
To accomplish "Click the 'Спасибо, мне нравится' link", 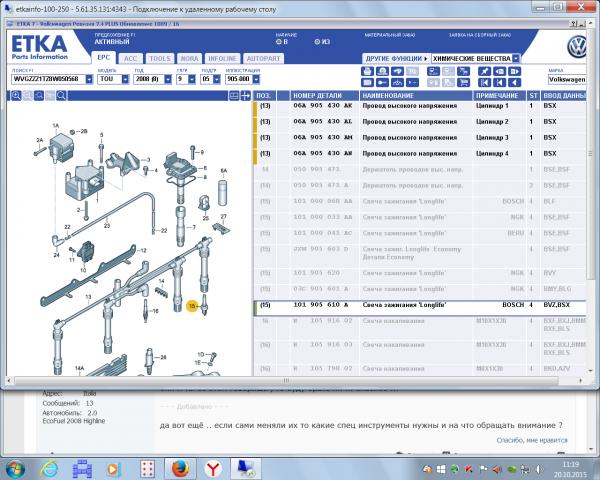I will pyautogui.click(x=532, y=440).
